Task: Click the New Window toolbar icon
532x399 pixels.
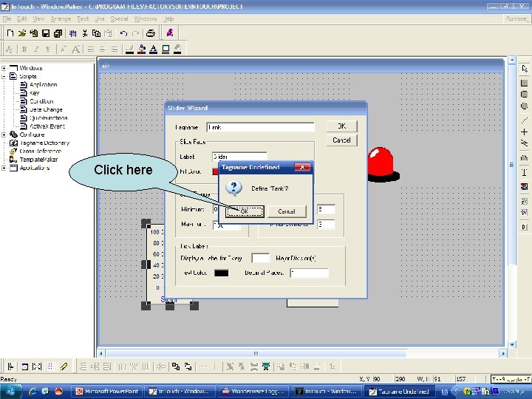Action: (10, 33)
